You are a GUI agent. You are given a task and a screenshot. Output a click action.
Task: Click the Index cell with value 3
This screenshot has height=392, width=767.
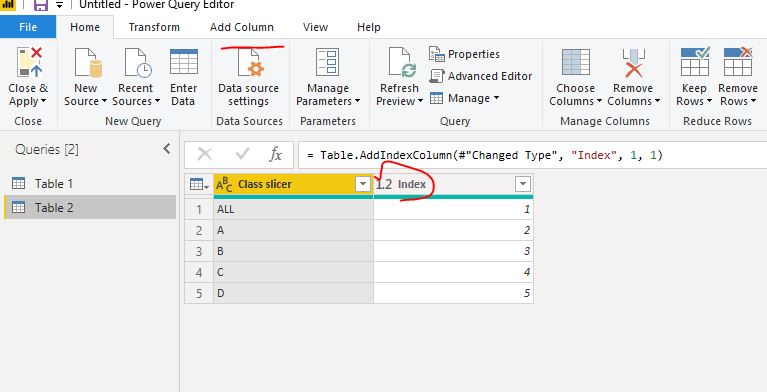pos(453,251)
